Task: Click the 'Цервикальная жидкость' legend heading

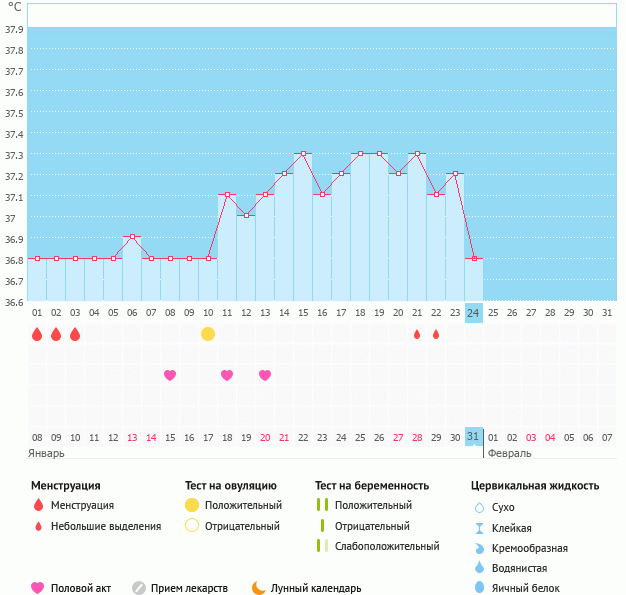Action: 535,486
